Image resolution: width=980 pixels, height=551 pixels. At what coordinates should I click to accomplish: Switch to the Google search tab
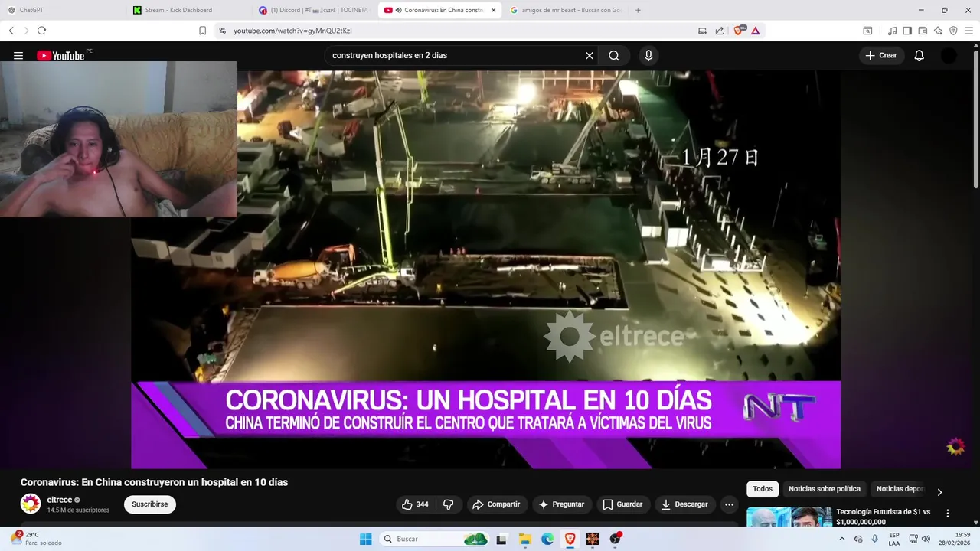(566, 10)
